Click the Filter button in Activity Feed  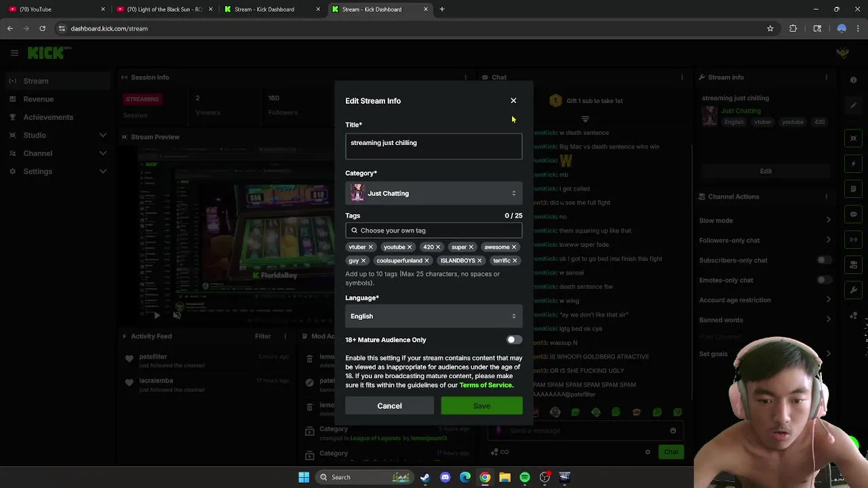[x=262, y=336]
